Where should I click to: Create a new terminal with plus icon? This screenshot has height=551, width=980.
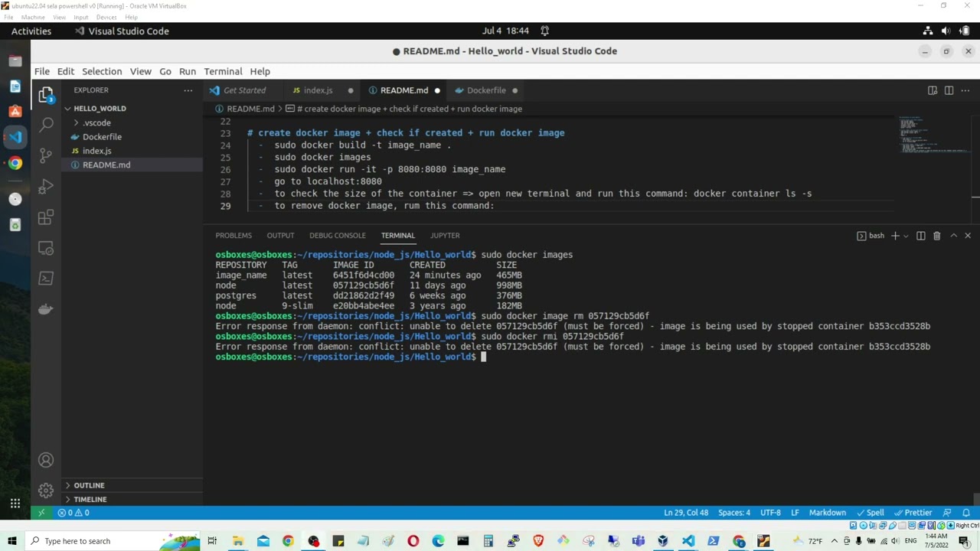(x=895, y=236)
